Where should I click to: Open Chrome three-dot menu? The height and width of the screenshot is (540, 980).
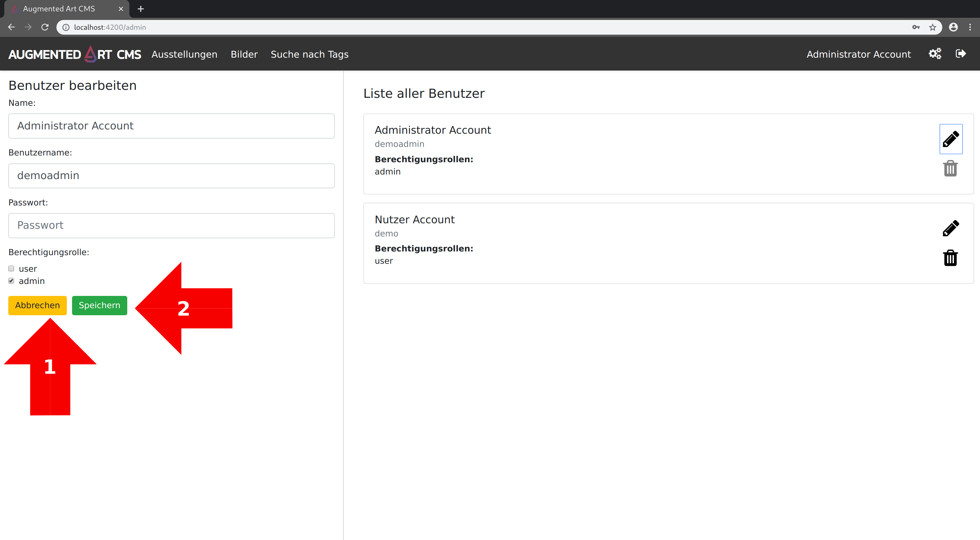970,27
